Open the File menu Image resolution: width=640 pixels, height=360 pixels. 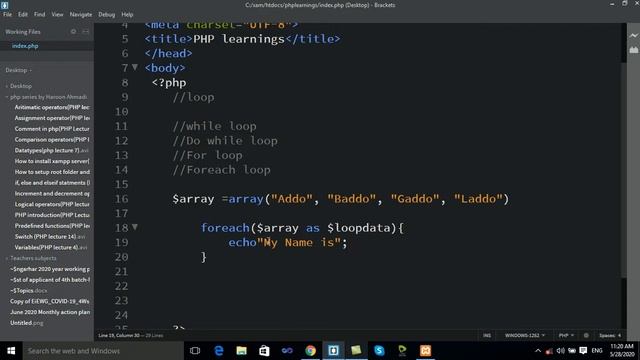click(x=7, y=14)
